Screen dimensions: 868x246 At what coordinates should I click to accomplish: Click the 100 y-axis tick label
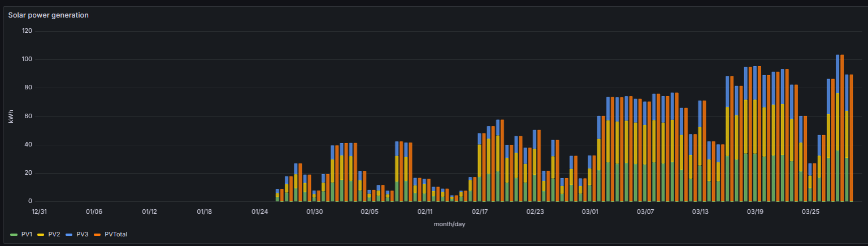[27, 59]
